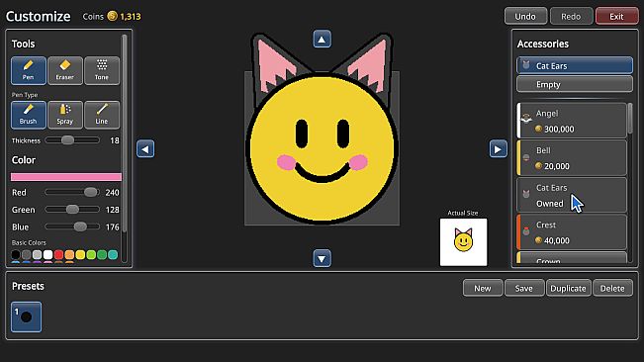Click the Accessories list scrollbar
The image size is (644, 362).
[x=630, y=119]
